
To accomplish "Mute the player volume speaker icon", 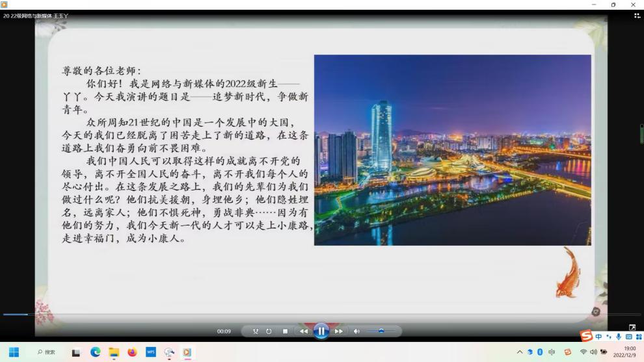I will coord(356,331).
